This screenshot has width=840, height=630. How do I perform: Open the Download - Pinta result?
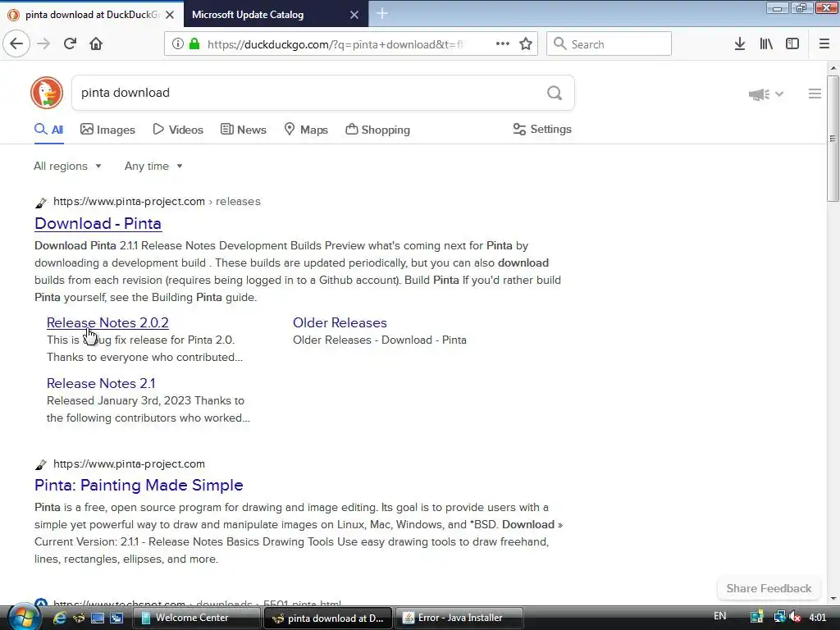pyautogui.click(x=98, y=223)
